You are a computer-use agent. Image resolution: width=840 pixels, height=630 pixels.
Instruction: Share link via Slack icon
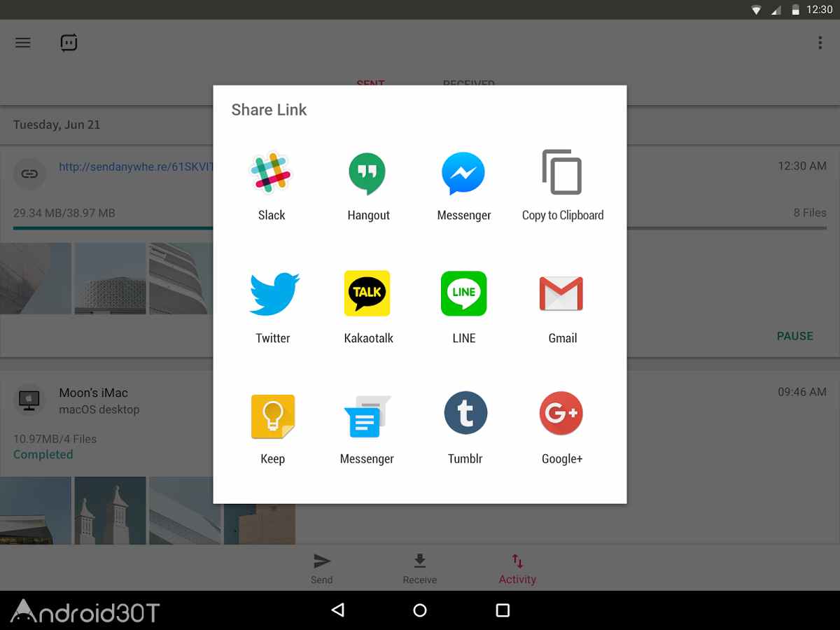coord(272,172)
